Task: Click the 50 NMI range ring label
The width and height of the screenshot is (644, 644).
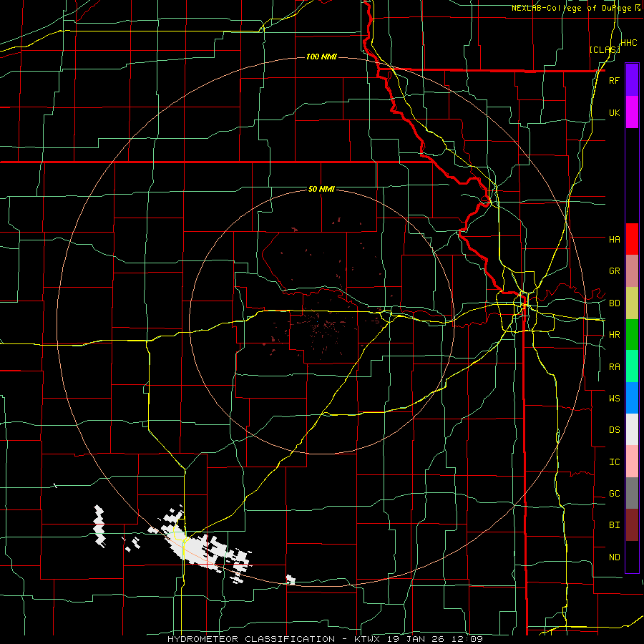Action: [x=321, y=189]
